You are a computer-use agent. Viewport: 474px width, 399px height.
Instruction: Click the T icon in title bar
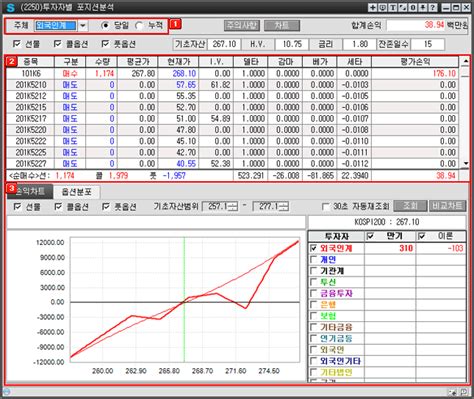(393, 7)
